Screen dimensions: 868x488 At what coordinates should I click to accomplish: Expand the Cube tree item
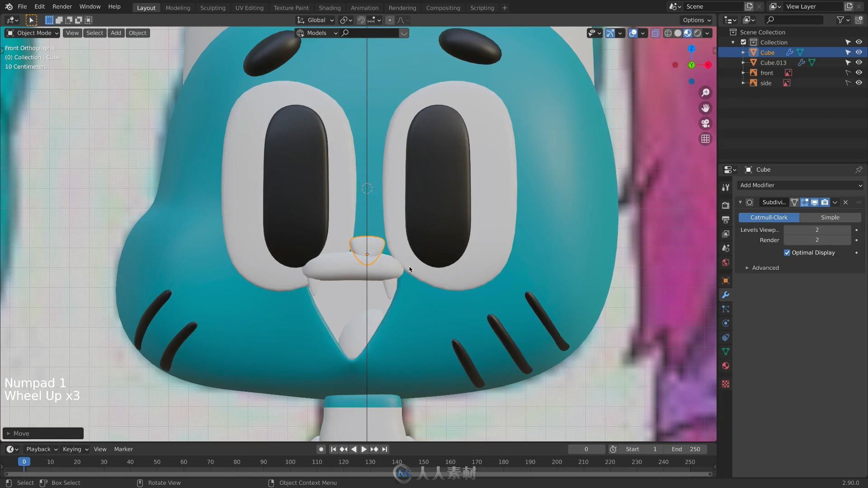[x=743, y=52]
